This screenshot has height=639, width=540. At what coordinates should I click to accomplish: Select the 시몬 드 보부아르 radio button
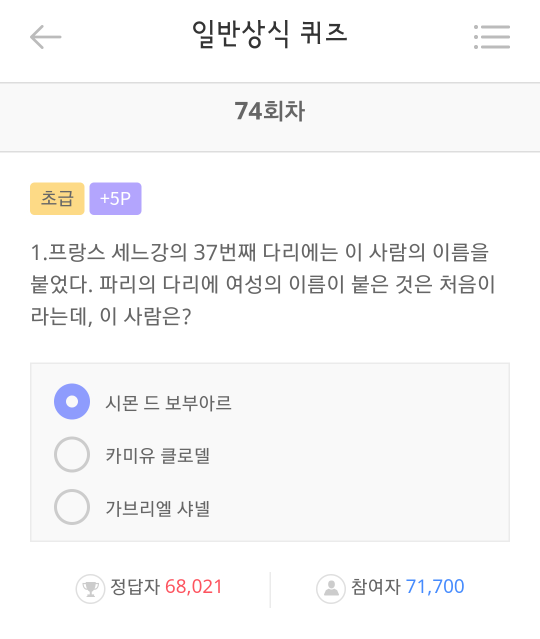tap(72, 401)
